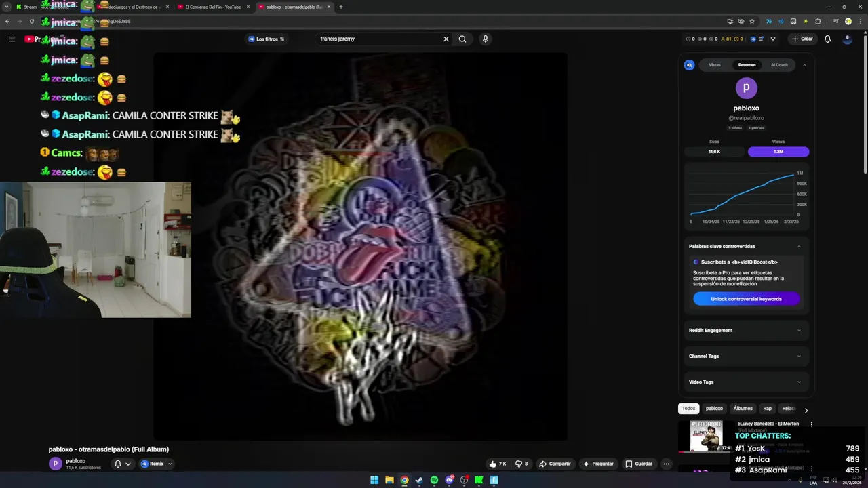Toggle Los filtros vidIQ filter button
This screenshot has height=488, width=868.
click(x=266, y=39)
